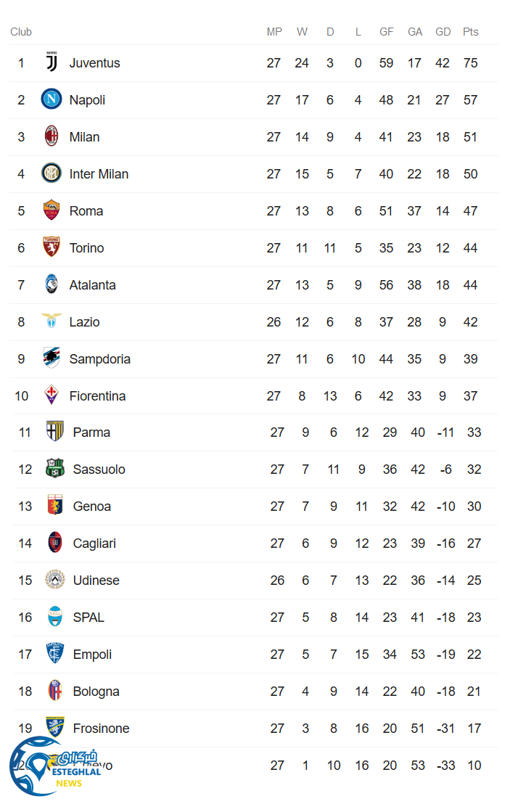
Task: Click the Sampdoria club crest icon
Action: pos(52,358)
